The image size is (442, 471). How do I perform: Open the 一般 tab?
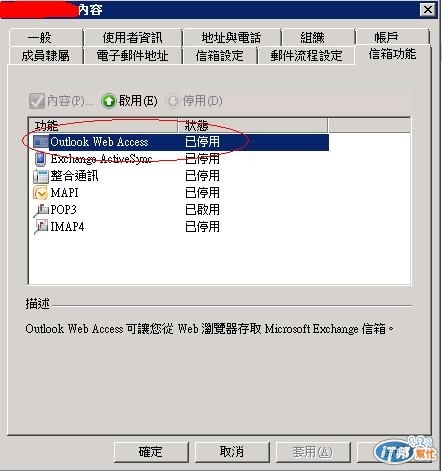46,37
